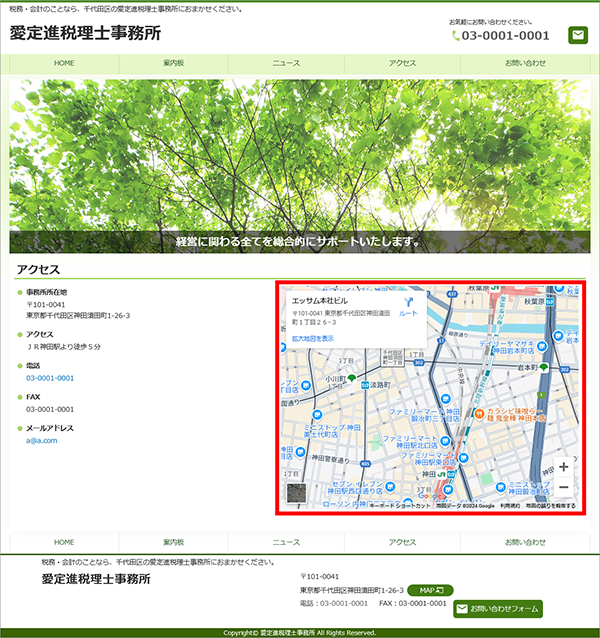
Task: Select ニュース in footer navigation
Action: [x=286, y=542]
